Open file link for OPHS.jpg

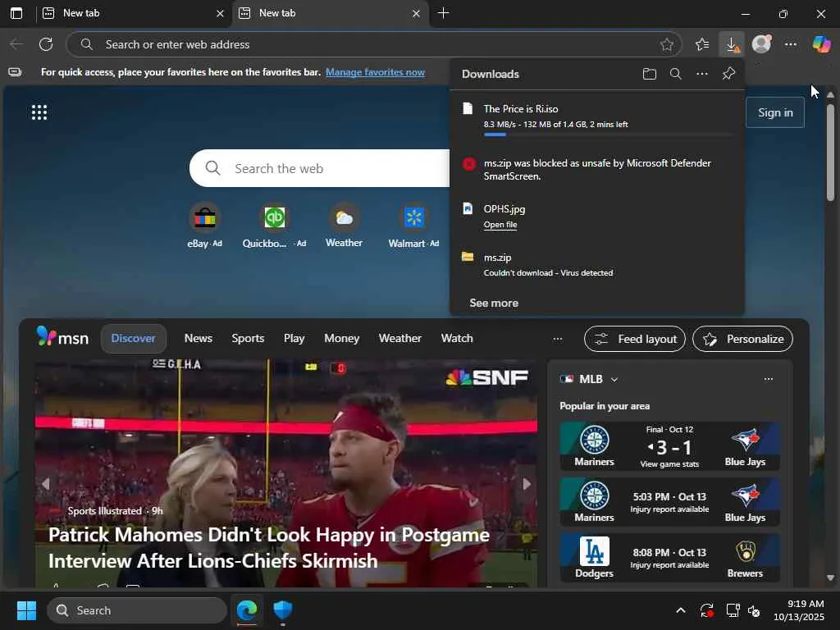click(500, 225)
